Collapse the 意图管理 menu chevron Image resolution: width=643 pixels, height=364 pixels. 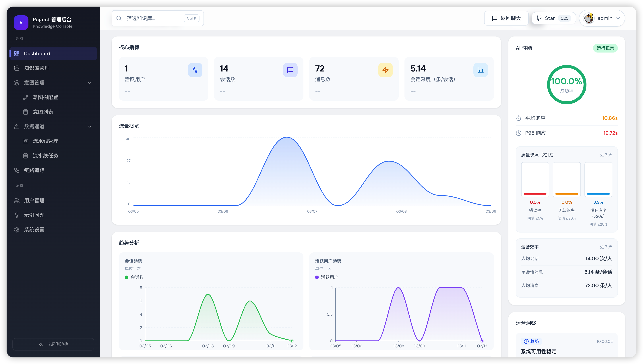point(90,83)
